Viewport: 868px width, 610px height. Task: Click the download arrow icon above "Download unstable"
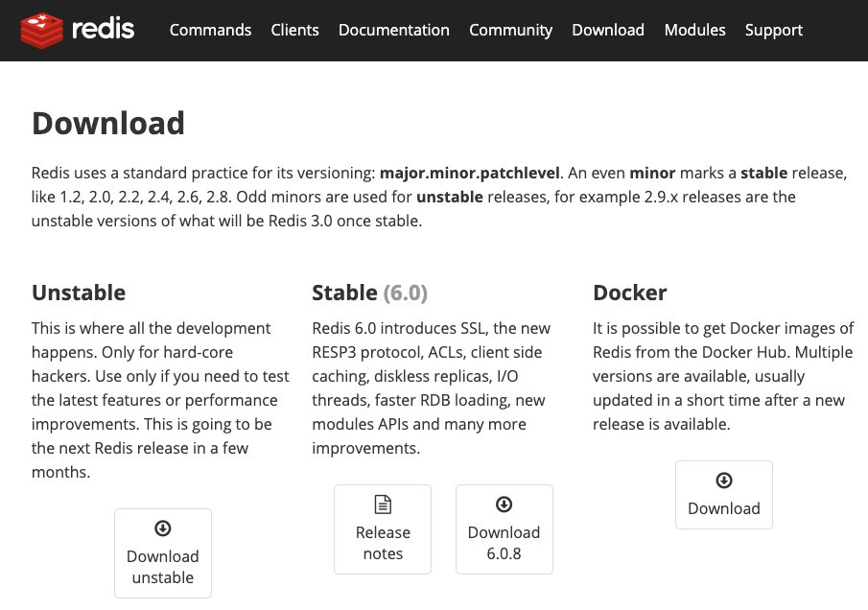[x=163, y=528]
